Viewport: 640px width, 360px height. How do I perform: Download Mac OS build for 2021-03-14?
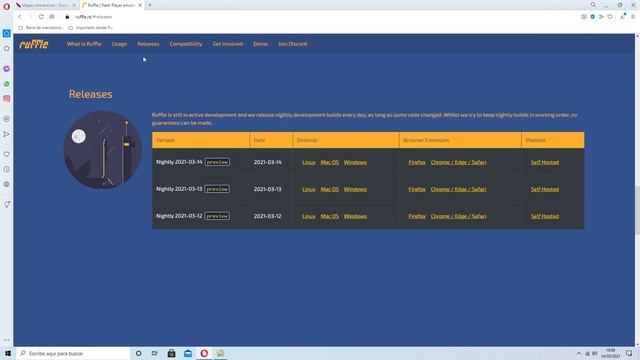click(329, 162)
